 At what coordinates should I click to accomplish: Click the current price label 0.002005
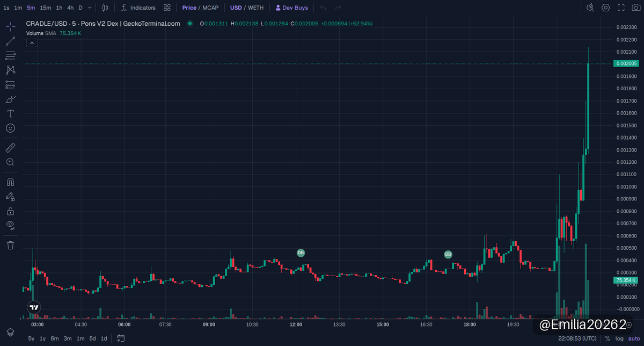[626, 63]
